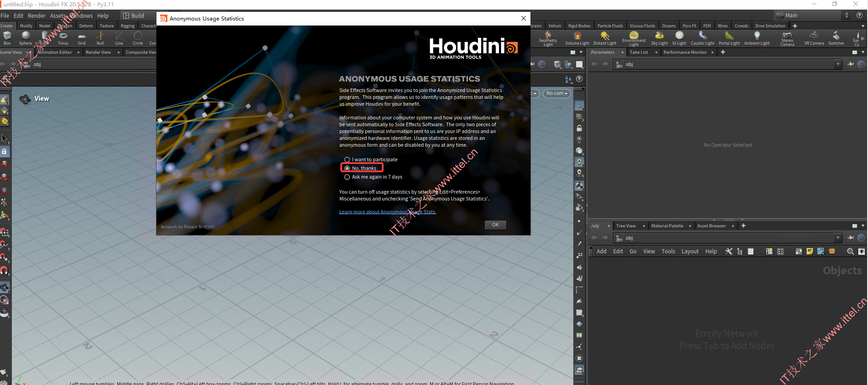The image size is (868, 385).
Task: Add a sticky note in network editor
Action: tap(810, 252)
